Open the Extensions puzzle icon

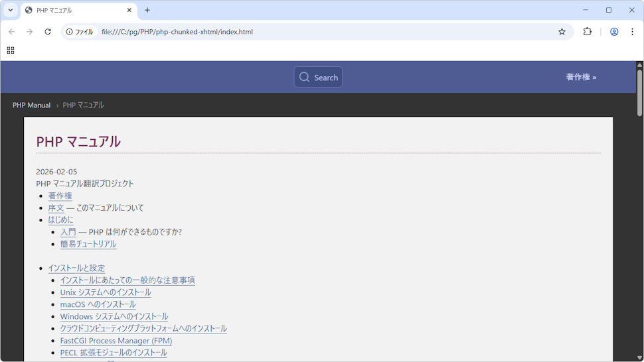point(588,32)
